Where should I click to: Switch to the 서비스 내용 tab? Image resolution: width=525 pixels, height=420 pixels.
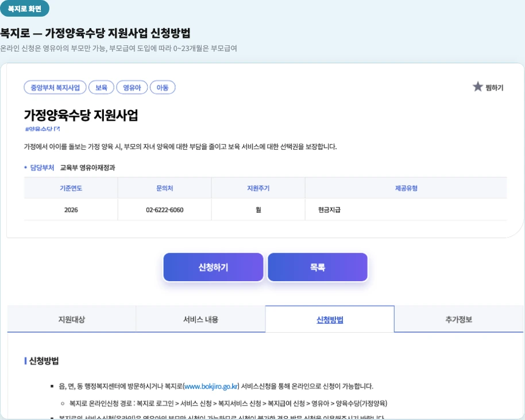[200, 319]
